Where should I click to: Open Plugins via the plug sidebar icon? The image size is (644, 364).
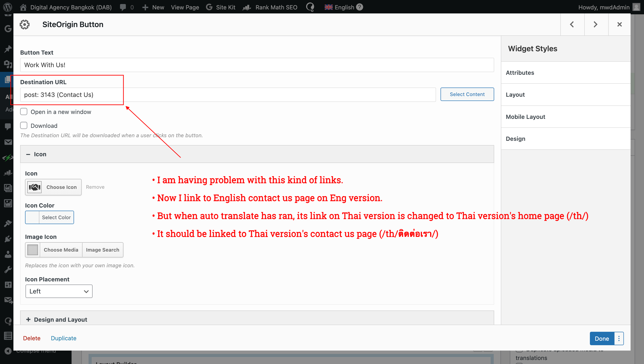click(8, 239)
